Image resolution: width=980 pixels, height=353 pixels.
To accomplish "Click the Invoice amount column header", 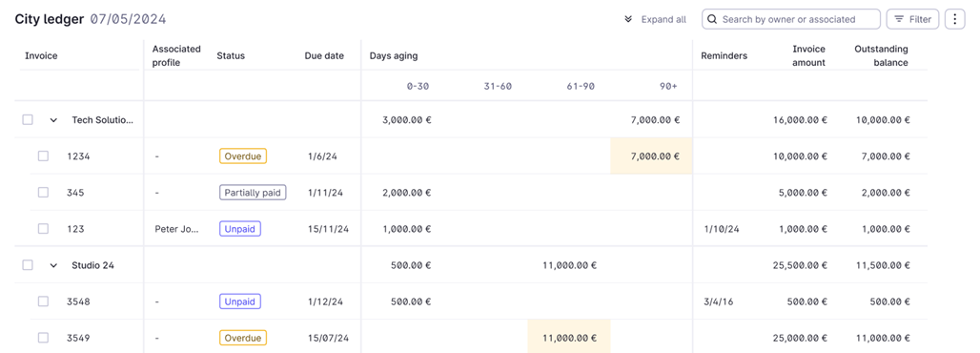I will 808,55.
